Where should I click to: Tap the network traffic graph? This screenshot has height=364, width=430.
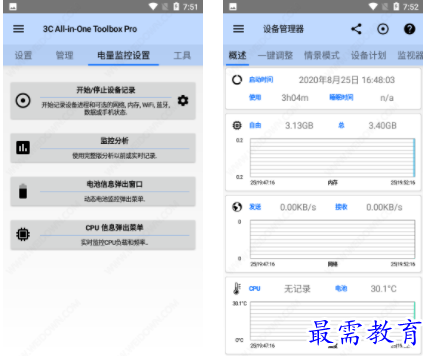coord(333,239)
